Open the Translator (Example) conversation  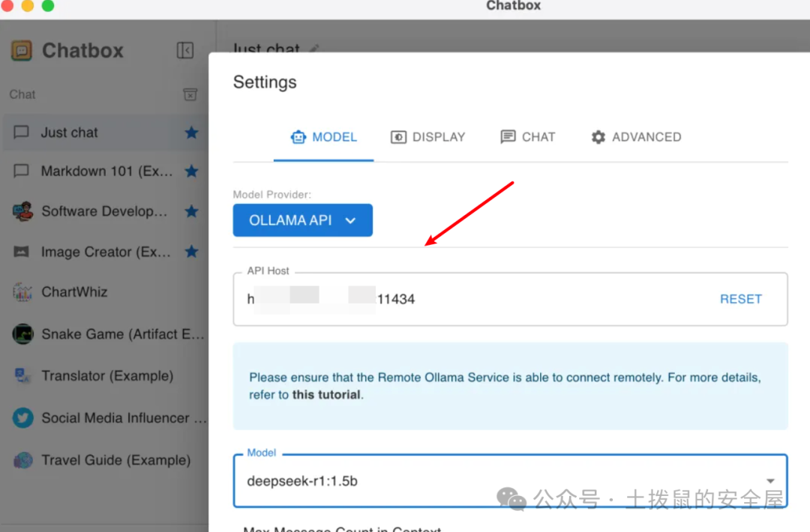tap(105, 375)
